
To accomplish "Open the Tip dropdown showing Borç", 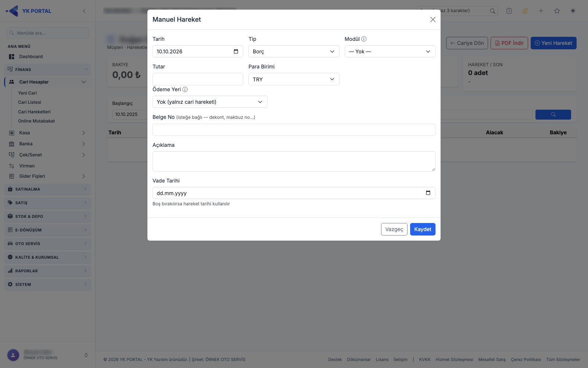I will tap(294, 52).
